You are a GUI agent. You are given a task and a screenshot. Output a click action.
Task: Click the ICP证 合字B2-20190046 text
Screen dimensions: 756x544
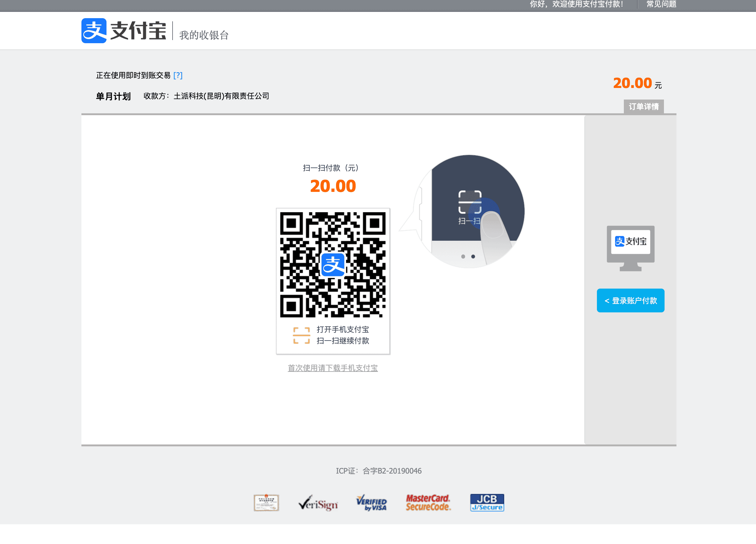(379, 471)
